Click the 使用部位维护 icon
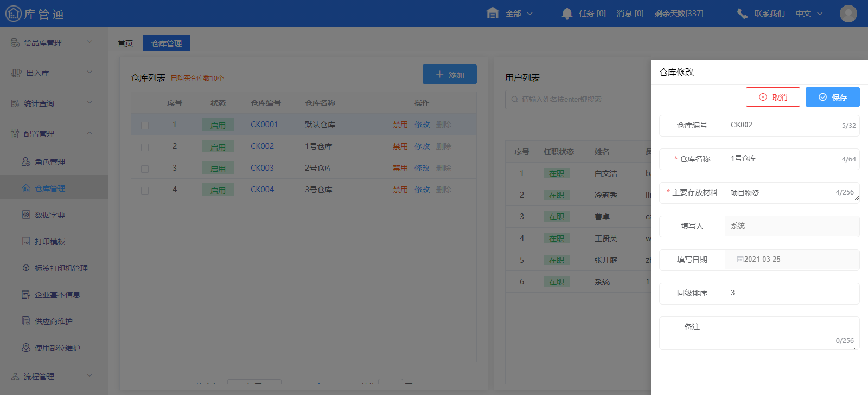The width and height of the screenshot is (868, 395). (x=26, y=347)
